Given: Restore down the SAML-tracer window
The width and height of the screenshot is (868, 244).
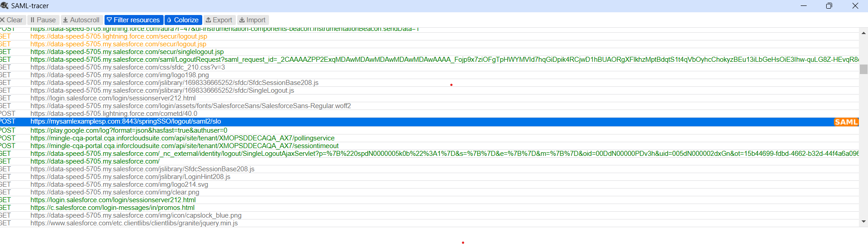Looking at the screenshot, I should point(829,6).
